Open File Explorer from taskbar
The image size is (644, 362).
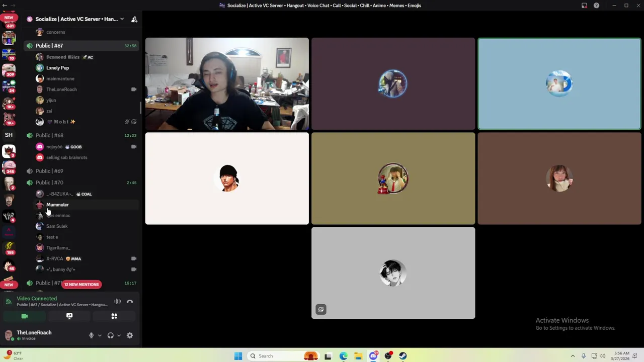358,356
